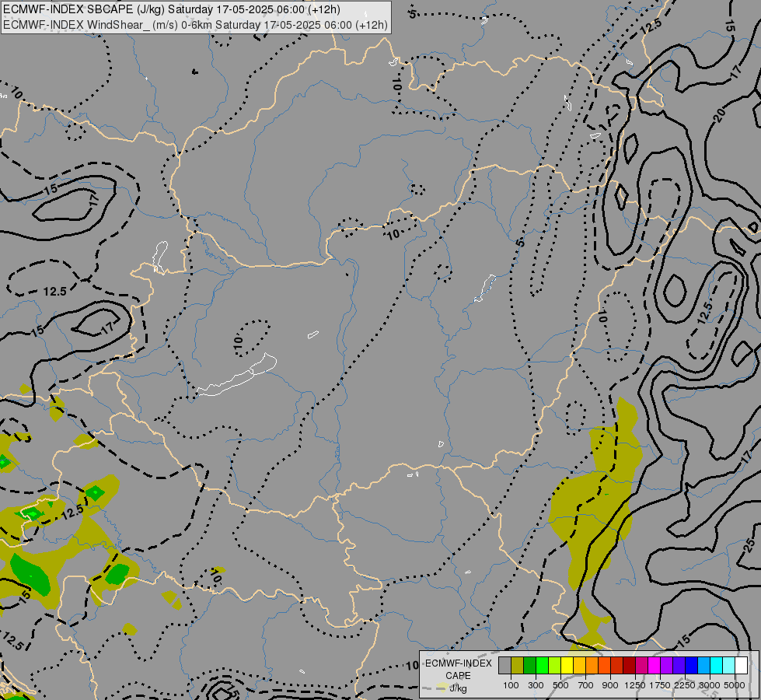Click the 1250 value on legend scale
Screen dimensions: 761x700
point(635,685)
